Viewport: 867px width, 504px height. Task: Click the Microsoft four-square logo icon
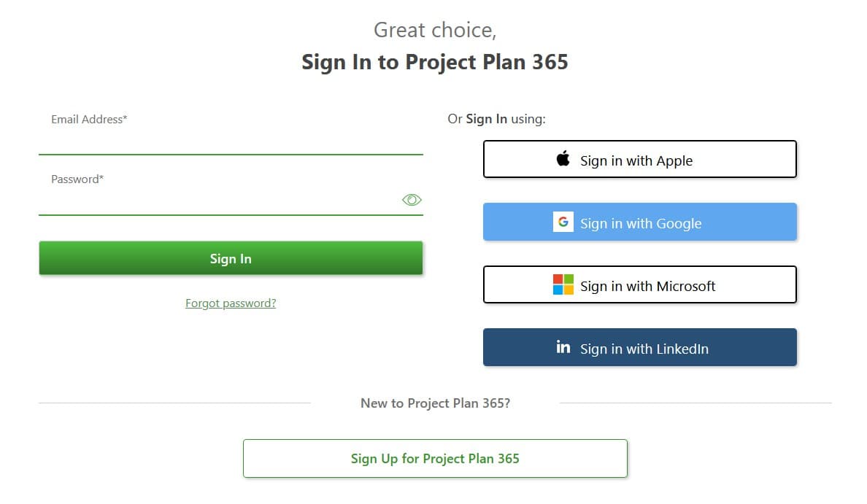coord(563,284)
